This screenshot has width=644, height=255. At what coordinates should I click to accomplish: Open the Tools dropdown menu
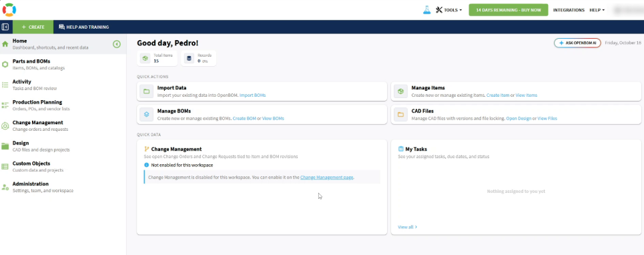(449, 10)
